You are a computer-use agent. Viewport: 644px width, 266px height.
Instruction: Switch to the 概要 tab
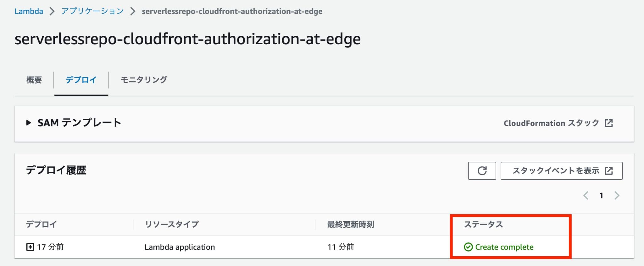pos(34,80)
